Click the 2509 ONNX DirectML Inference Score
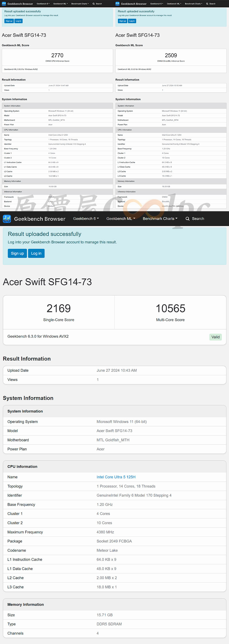 171,55
